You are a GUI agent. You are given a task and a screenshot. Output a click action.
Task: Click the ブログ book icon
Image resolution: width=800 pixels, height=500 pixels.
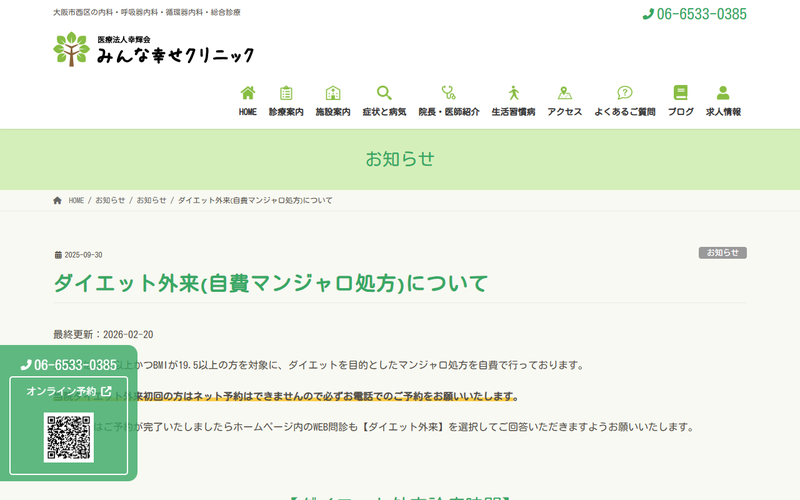[x=681, y=92]
